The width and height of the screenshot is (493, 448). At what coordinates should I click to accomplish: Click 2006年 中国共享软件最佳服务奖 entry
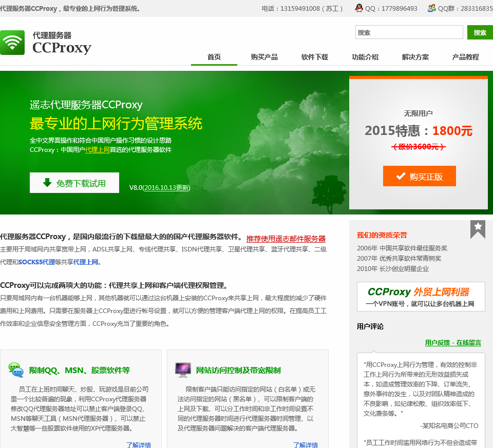(402, 248)
